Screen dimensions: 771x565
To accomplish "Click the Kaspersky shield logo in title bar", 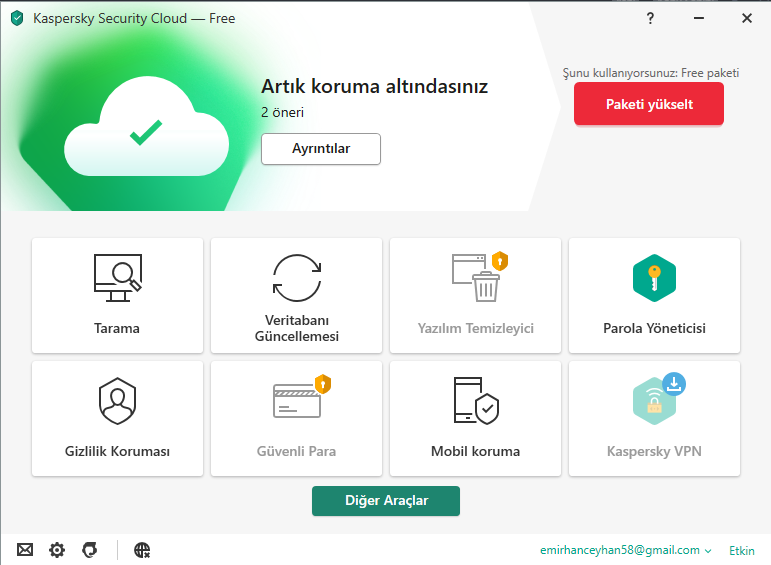I will click(17, 18).
